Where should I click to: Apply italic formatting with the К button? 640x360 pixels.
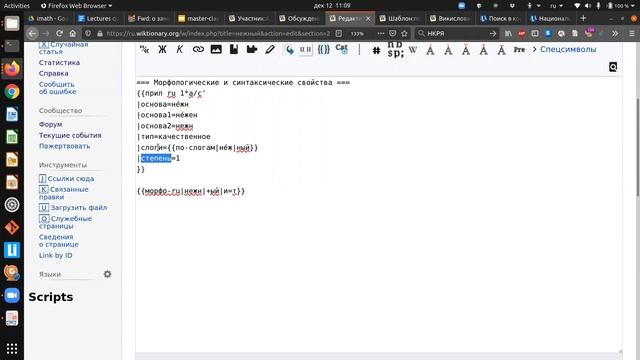pos(180,49)
